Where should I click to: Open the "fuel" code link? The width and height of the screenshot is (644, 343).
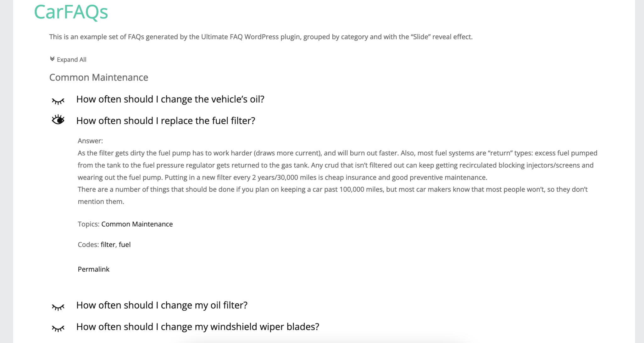[125, 245]
